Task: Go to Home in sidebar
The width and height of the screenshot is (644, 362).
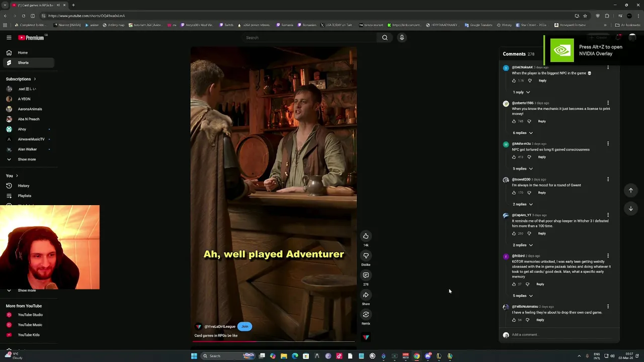Action: pyautogui.click(x=28, y=53)
